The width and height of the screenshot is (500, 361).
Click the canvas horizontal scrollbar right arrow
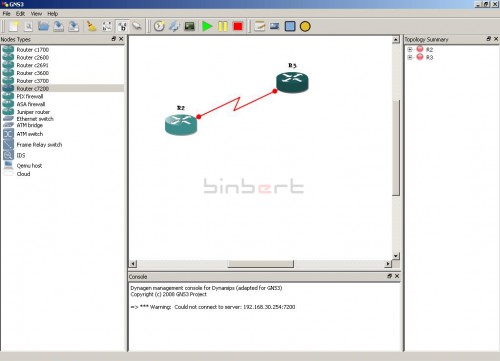click(x=387, y=264)
